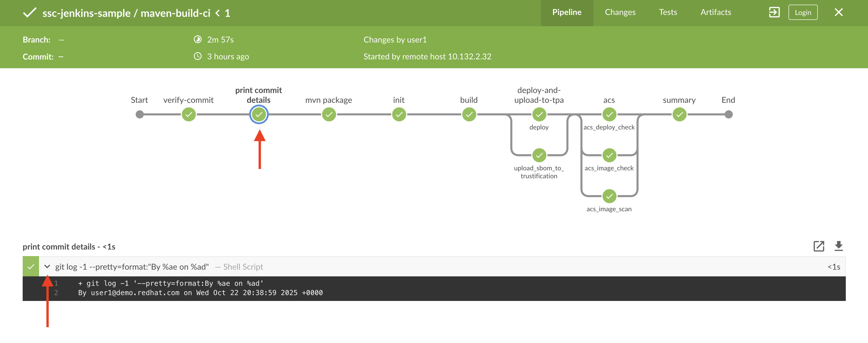Click the go to classic icon

point(774,12)
